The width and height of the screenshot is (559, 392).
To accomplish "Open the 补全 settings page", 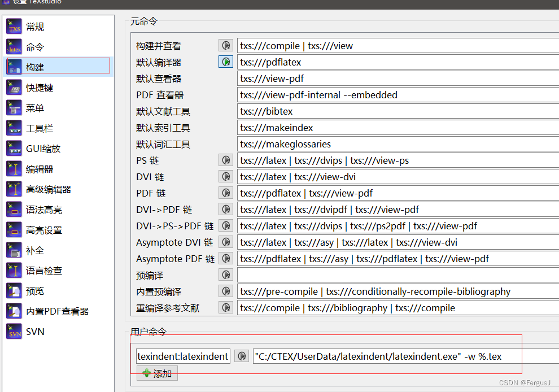I will pyautogui.click(x=59, y=250).
